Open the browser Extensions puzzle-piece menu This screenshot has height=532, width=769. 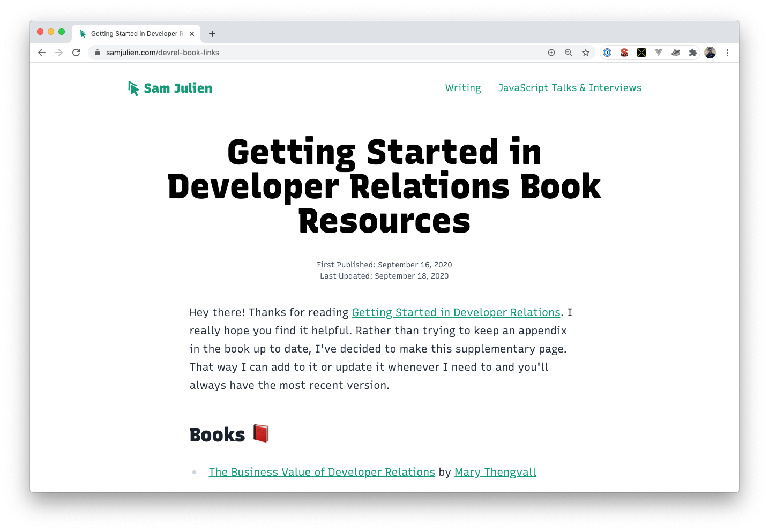click(693, 53)
